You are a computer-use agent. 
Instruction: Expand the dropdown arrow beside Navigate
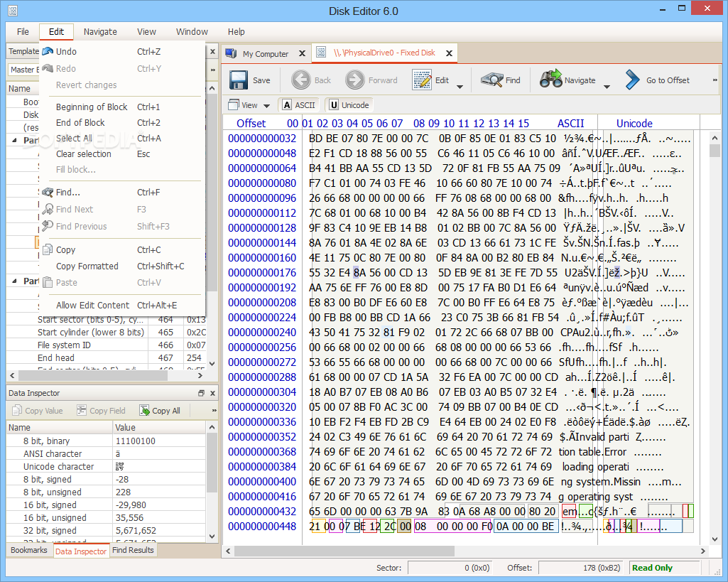pyautogui.click(x=607, y=87)
